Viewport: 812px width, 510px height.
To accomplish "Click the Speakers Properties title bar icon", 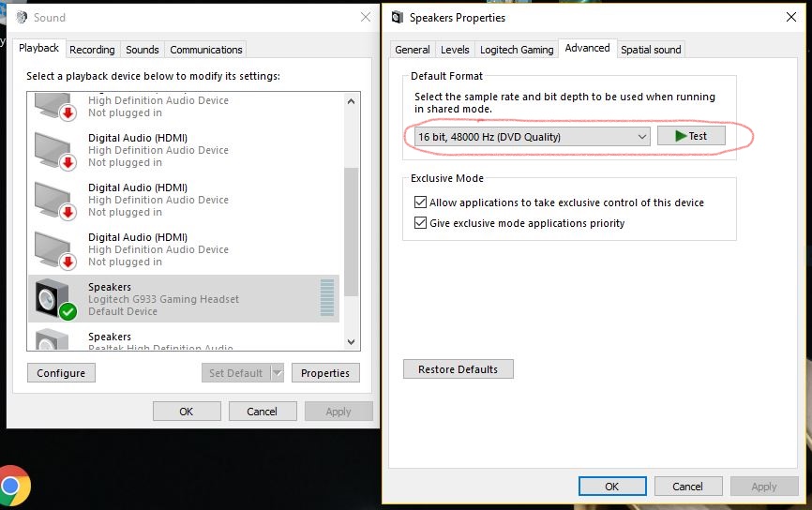I will click(x=398, y=17).
